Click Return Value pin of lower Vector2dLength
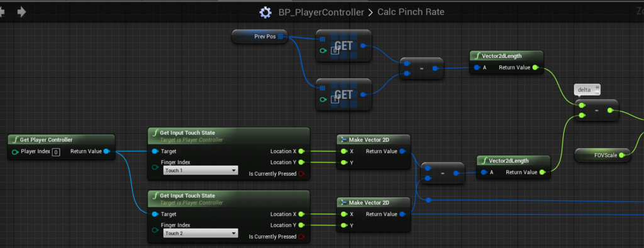644x248 pixels. tap(542, 172)
